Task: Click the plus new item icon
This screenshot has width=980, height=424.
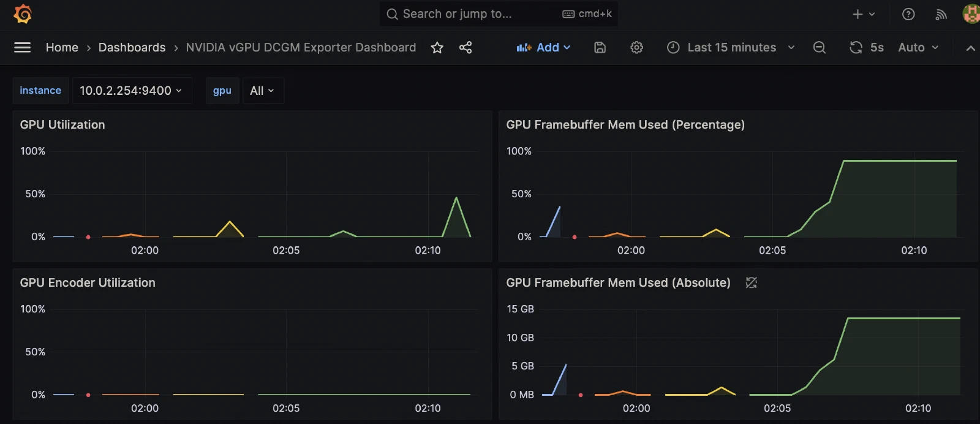Action: [x=858, y=14]
